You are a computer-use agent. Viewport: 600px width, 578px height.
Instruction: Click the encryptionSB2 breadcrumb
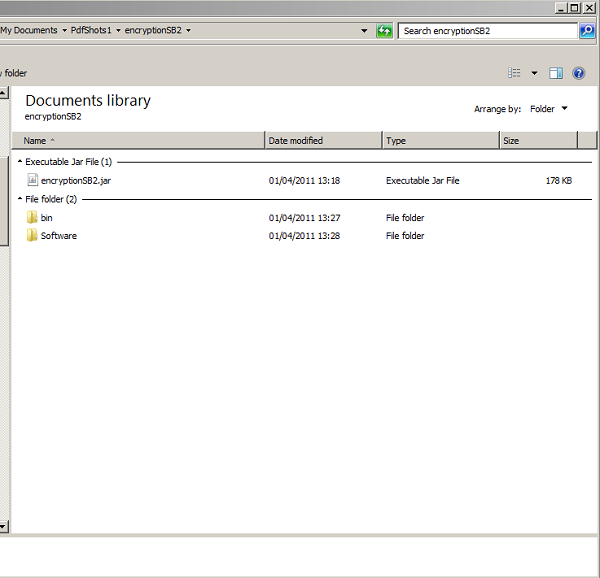(x=153, y=30)
